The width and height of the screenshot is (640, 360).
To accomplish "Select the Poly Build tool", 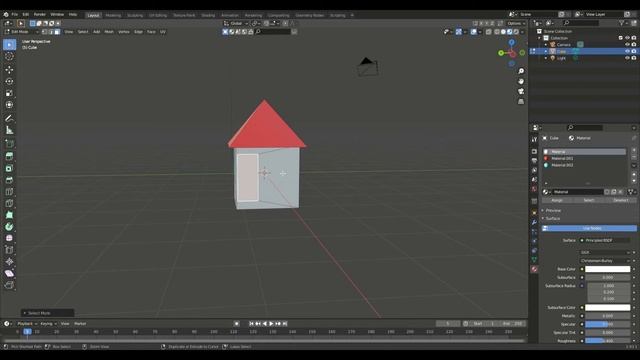I will click(9, 215).
